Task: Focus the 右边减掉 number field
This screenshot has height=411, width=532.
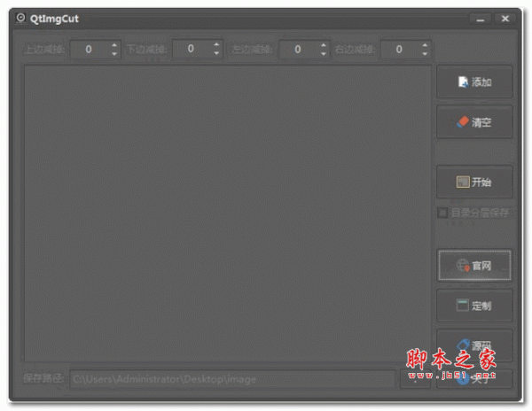Action: click(406, 50)
